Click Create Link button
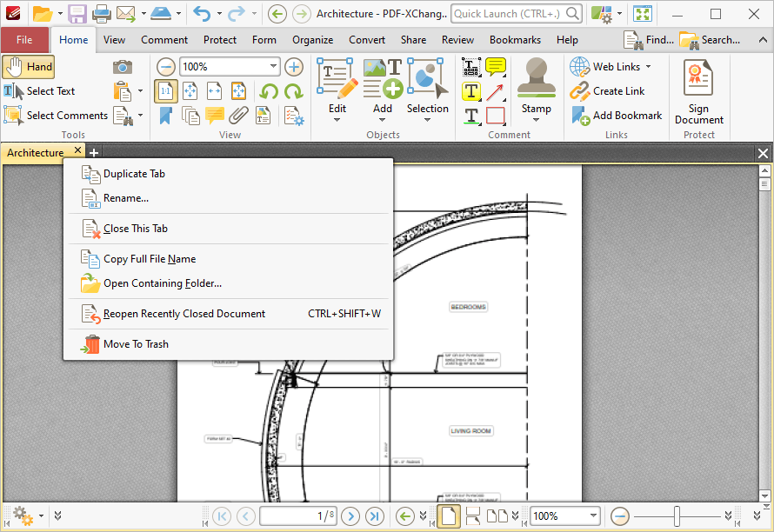Image resolution: width=774 pixels, height=532 pixels. coord(608,91)
